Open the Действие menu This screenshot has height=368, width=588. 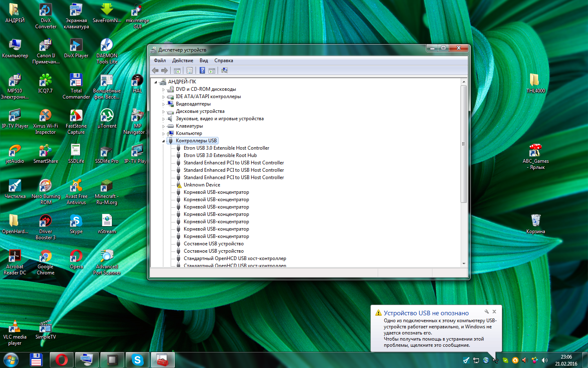click(x=183, y=61)
